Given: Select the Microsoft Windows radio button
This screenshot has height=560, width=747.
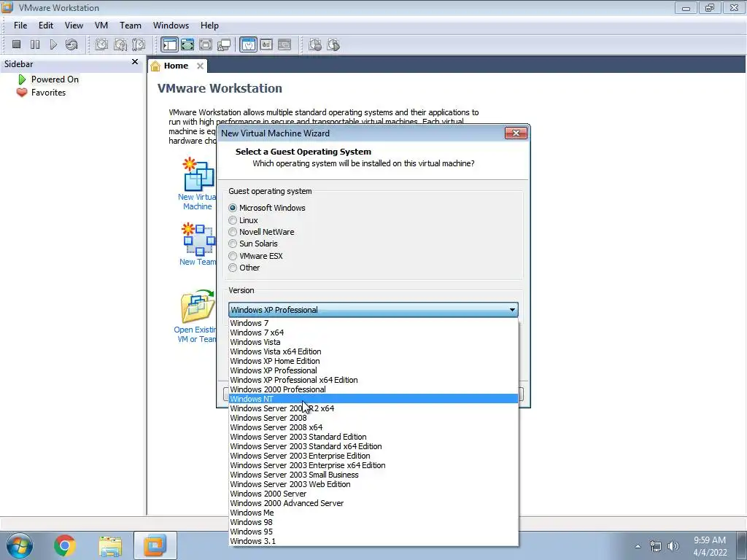Looking at the screenshot, I should click(233, 208).
